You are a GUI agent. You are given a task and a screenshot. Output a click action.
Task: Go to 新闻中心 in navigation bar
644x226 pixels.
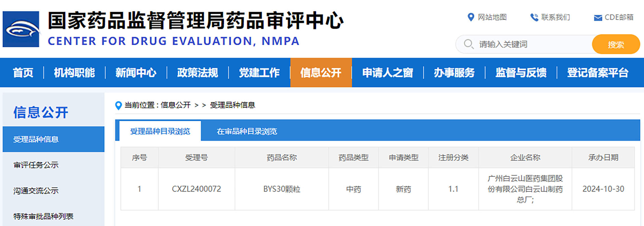[x=136, y=73]
